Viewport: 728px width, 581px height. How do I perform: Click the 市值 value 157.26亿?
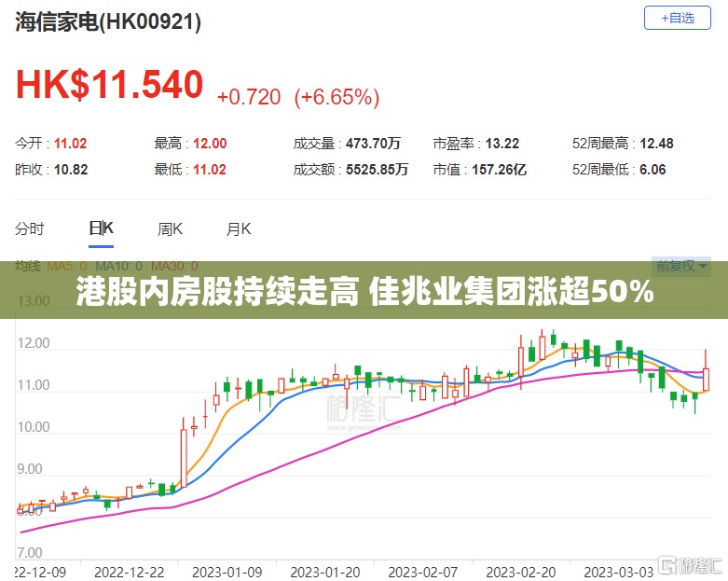point(499,169)
